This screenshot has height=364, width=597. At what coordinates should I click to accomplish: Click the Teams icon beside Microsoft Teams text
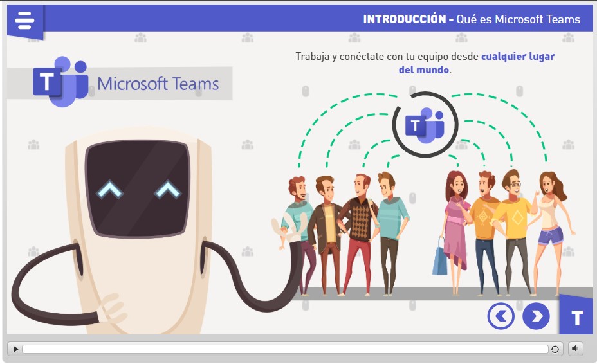(x=60, y=82)
